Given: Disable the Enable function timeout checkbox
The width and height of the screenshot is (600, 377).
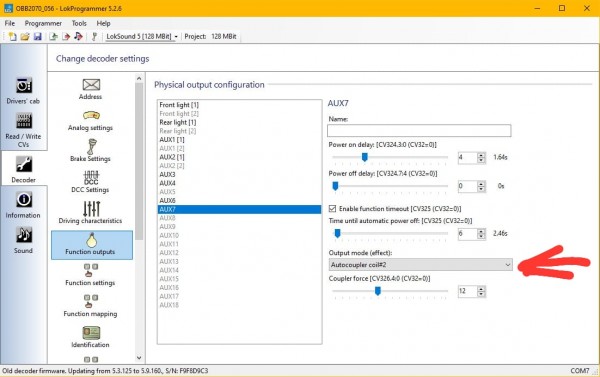Looking at the screenshot, I should click(x=332, y=209).
